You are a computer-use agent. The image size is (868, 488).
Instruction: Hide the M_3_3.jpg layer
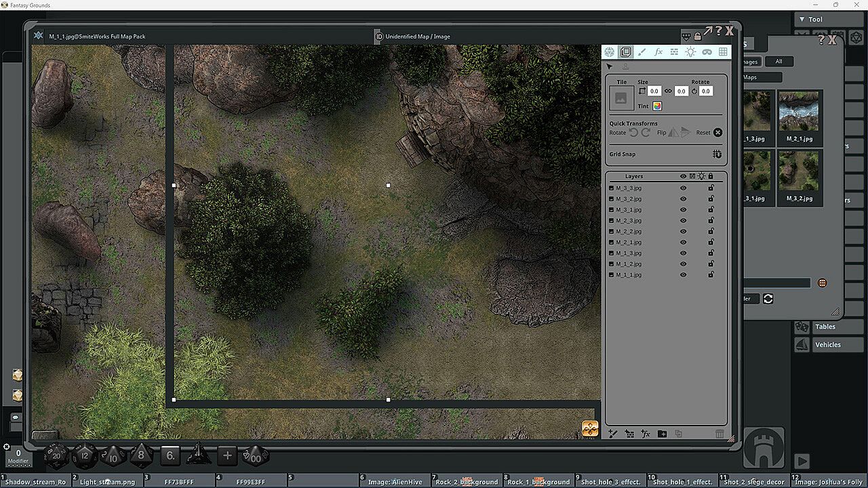tap(683, 188)
